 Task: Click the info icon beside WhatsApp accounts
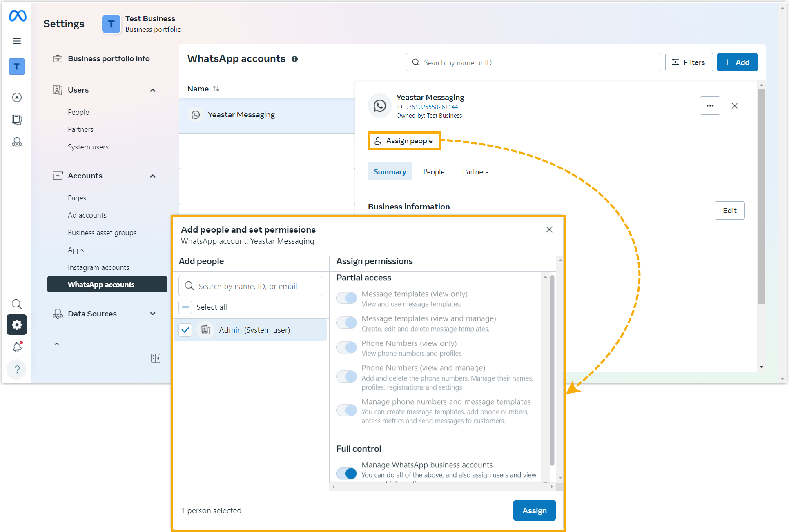click(x=294, y=59)
